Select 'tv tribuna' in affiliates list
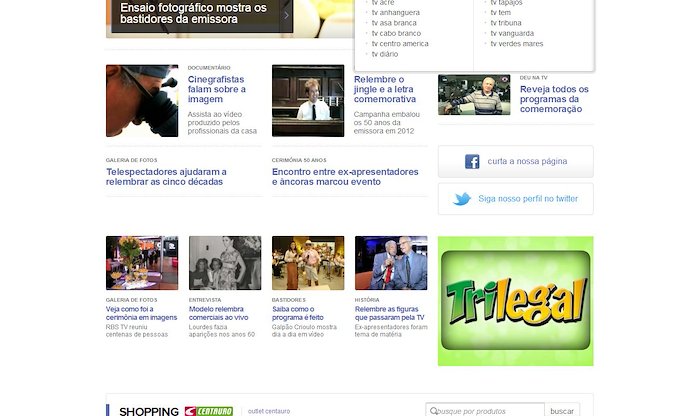Image resolution: width=700 pixels, height=416 pixels. coord(505,23)
